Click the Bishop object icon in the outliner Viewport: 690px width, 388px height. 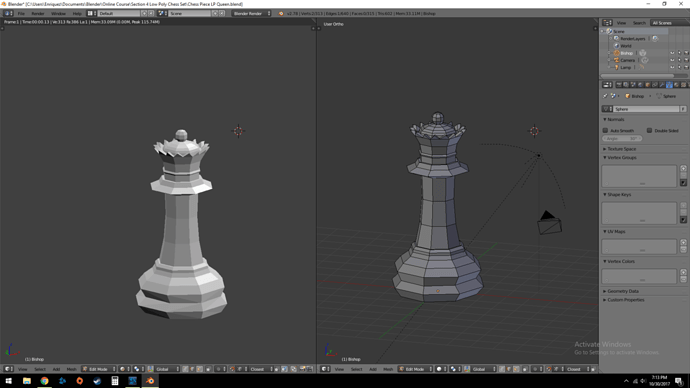(617, 53)
